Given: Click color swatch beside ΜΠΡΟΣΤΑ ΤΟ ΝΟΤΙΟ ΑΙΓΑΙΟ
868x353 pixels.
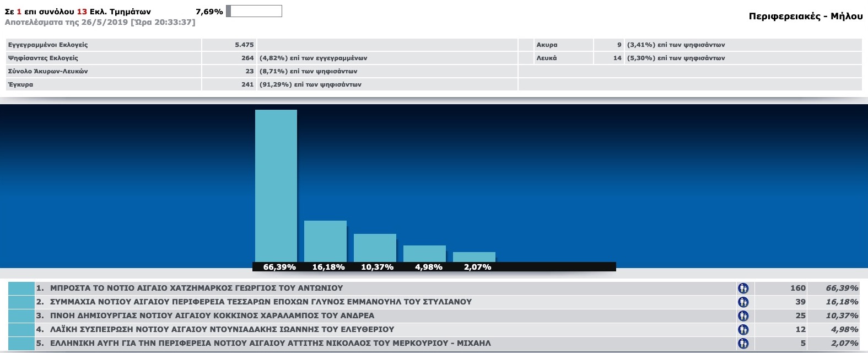Looking at the screenshot, I should coord(21,288).
